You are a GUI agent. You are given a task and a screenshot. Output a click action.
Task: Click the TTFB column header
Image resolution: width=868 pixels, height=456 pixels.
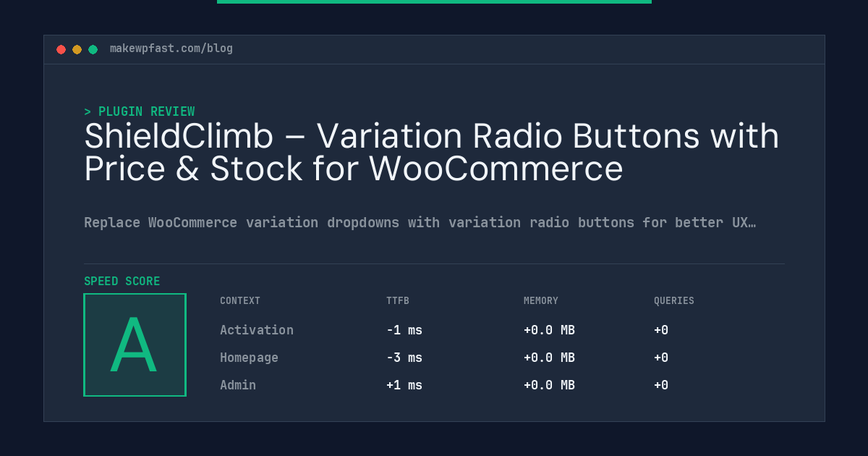(398, 301)
